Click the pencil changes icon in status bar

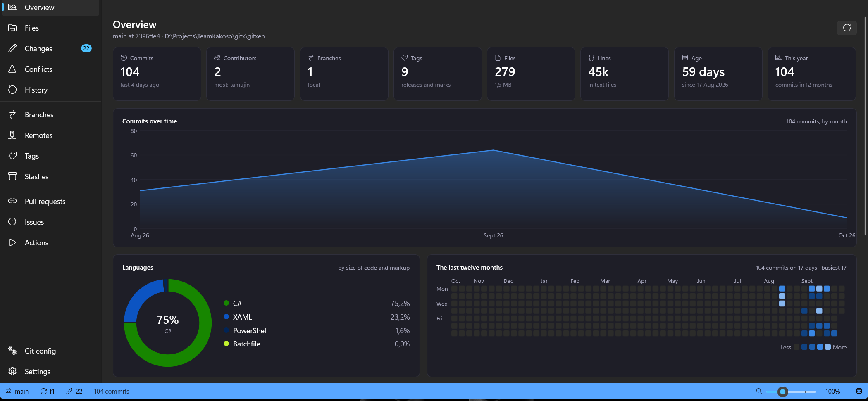tap(69, 391)
